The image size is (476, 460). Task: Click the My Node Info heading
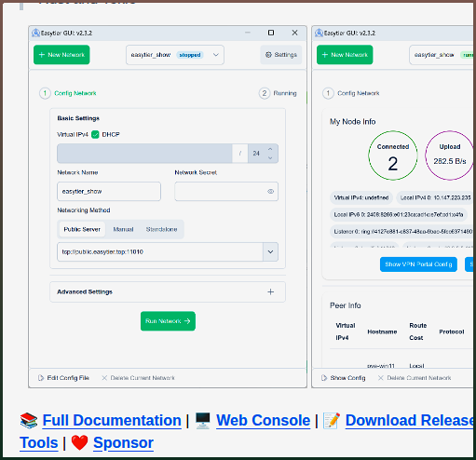pyautogui.click(x=352, y=122)
